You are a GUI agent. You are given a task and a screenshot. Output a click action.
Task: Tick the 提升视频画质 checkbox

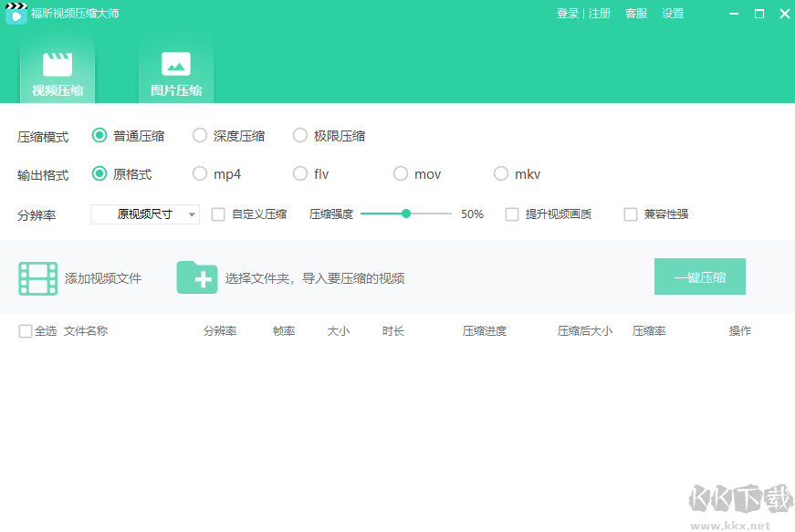point(512,214)
